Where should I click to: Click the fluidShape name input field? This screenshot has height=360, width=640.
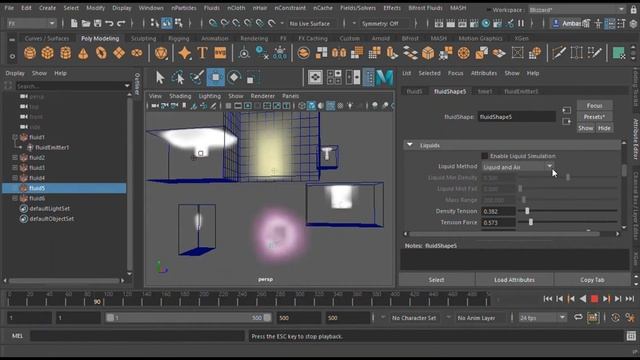click(x=517, y=117)
